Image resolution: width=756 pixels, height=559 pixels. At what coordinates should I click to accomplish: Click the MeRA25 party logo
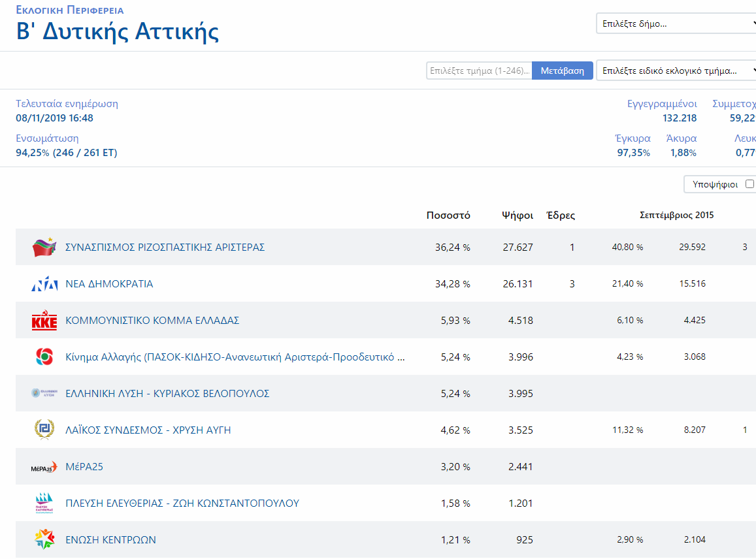(44, 467)
